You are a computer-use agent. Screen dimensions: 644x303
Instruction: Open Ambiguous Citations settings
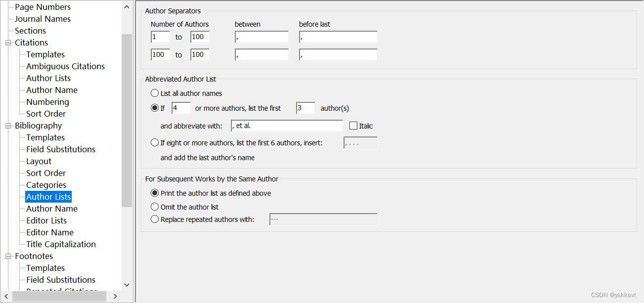65,66
